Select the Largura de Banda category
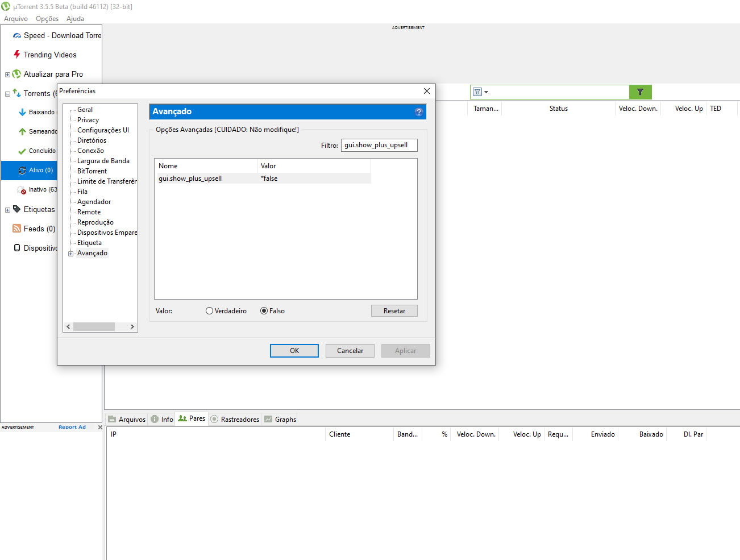The image size is (740, 560). (x=103, y=161)
